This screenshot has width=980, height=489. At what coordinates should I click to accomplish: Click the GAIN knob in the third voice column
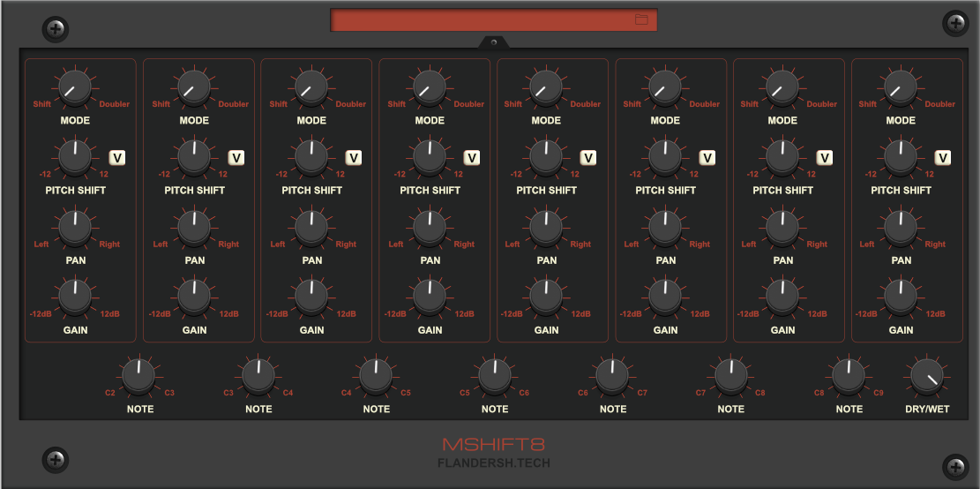point(311,297)
